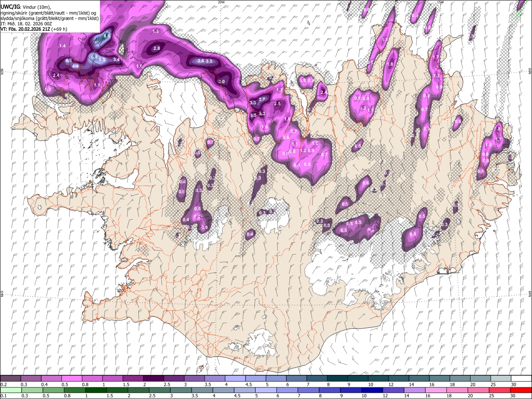The height and width of the screenshot is (399, 532).
Task: Click the 'rigning/skúrir' legend description line
Action: (x=49, y=12)
